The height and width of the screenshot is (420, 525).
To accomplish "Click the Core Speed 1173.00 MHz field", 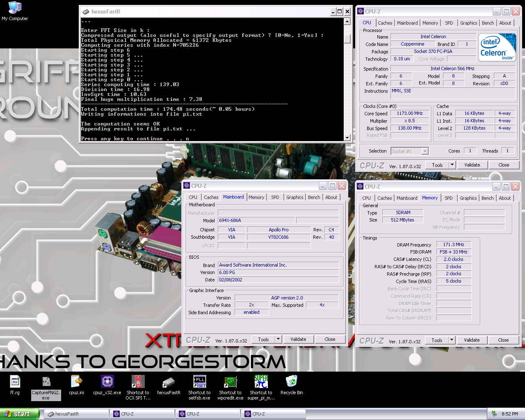I will point(409,113).
